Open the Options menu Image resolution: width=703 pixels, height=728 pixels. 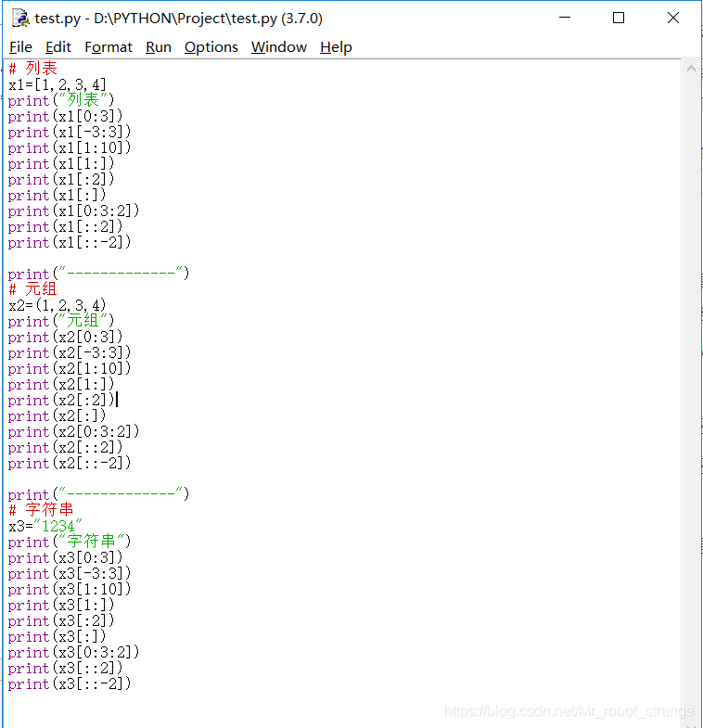click(211, 47)
